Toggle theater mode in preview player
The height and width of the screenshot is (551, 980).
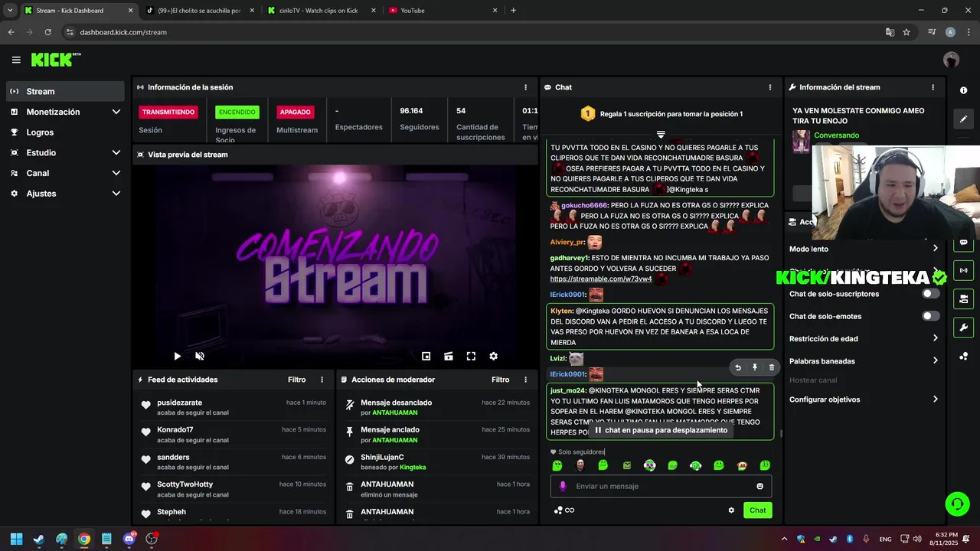click(449, 356)
